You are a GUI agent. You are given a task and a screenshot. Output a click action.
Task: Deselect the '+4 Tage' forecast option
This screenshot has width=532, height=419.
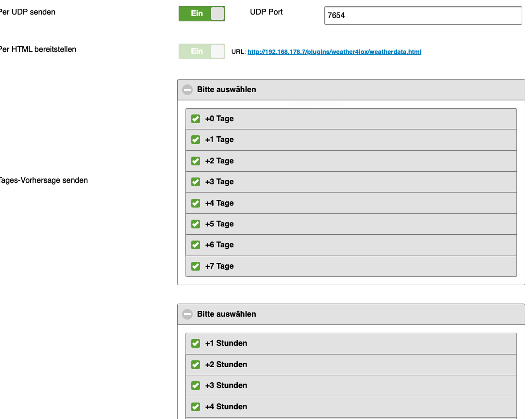196,203
